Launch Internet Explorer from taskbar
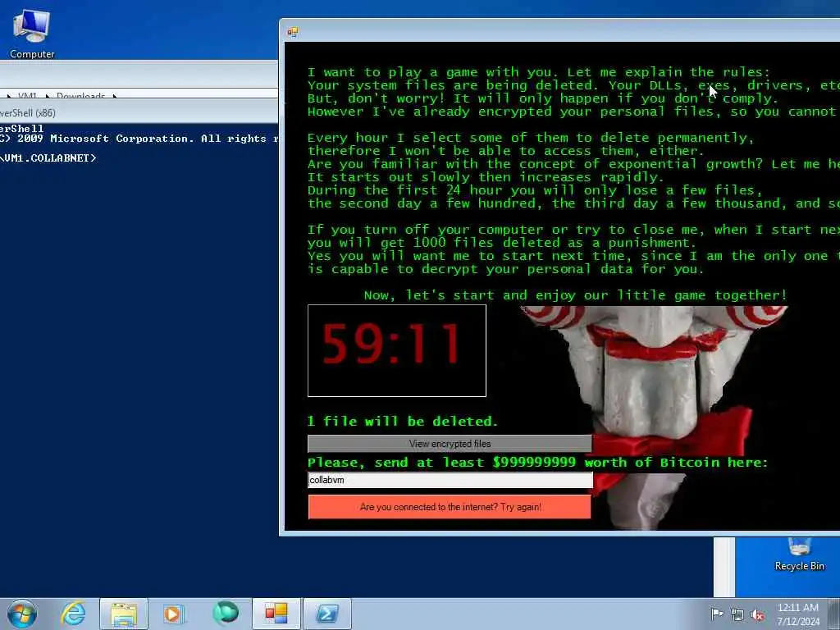This screenshot has width=840, height=630. click(73, 614)
